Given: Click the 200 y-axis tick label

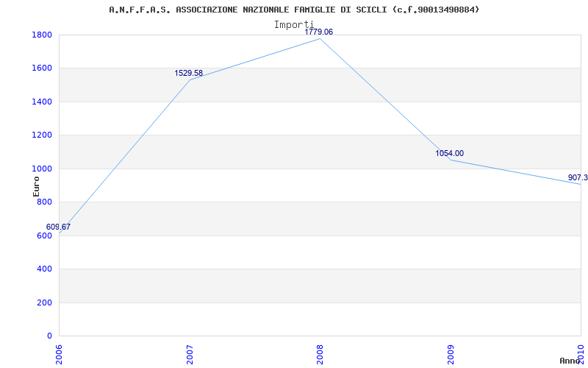Looking at the screenshot, I should pyautogui.click(x=44, y=302).
